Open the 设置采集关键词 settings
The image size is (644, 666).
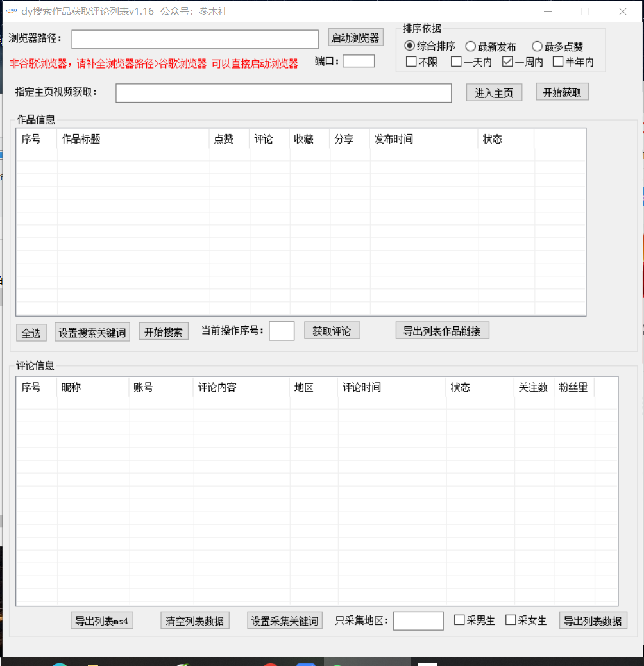coord(285,620)
